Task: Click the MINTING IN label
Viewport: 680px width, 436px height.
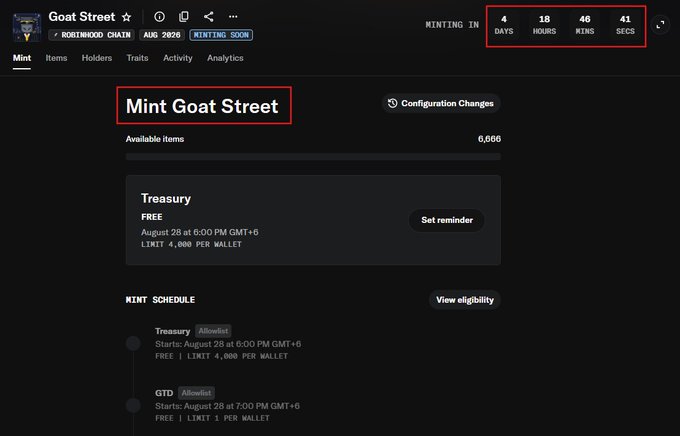Action: tap(452, 25)
